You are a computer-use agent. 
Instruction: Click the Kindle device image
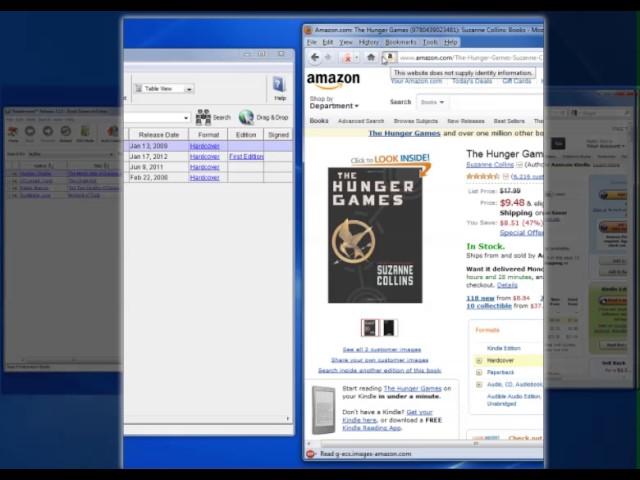coord(324,410)
